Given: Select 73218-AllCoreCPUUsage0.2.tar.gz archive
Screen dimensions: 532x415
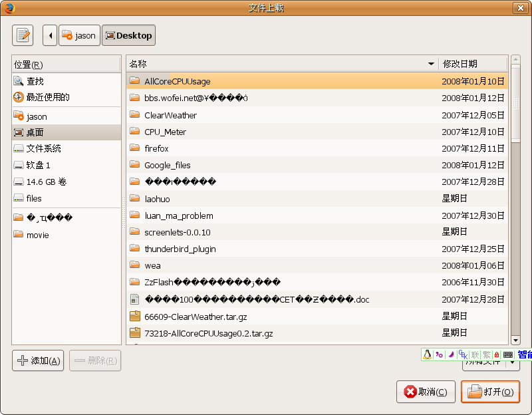Looking at the screenshot, I should coord(317,333).
